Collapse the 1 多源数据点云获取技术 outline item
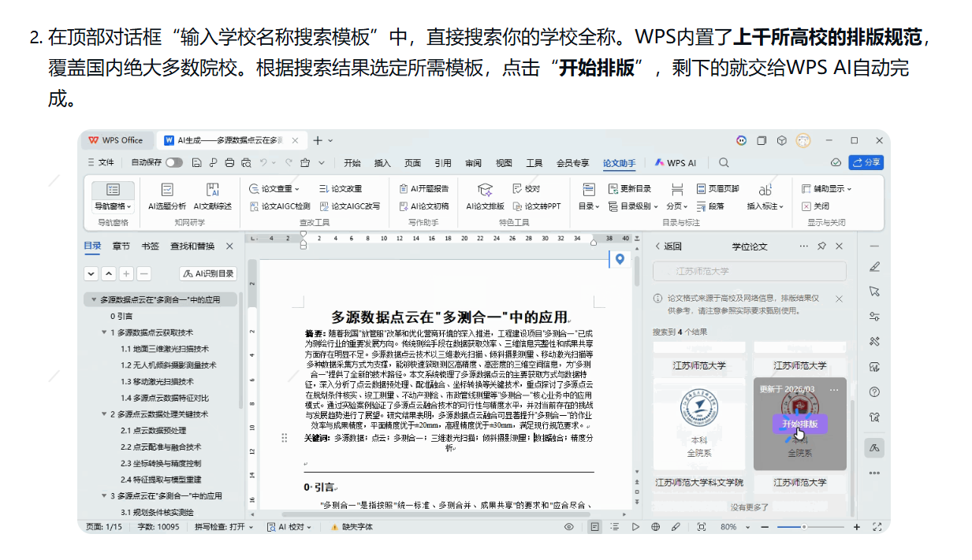Image resolution: width=972 pixels, height=560 pixels. (x=103, y=332)
